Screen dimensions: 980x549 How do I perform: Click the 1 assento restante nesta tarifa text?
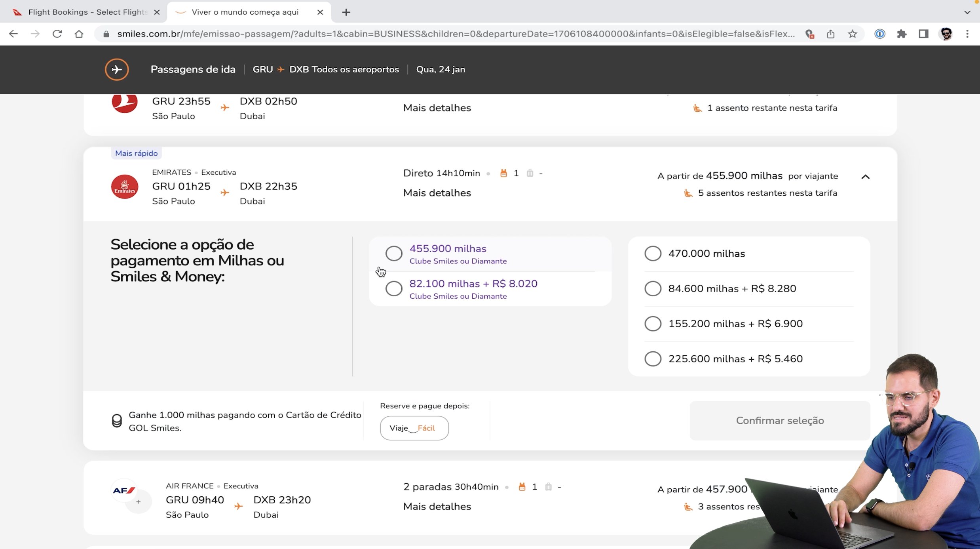coord(772,108)
